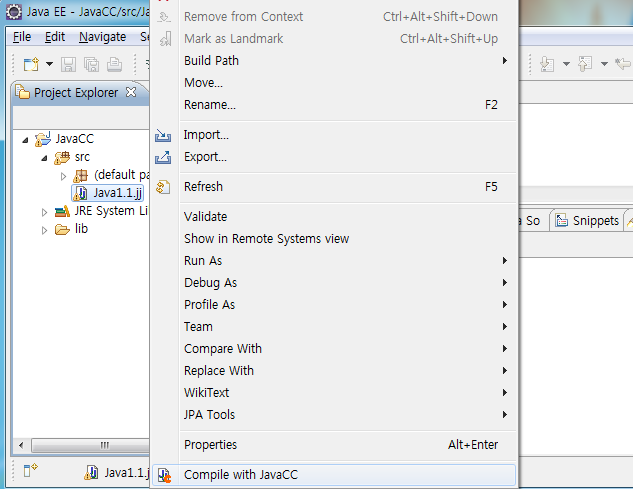Expand the JRE System Library node
This screenshot has height=489, width=633.
click(x=44, y=212)
